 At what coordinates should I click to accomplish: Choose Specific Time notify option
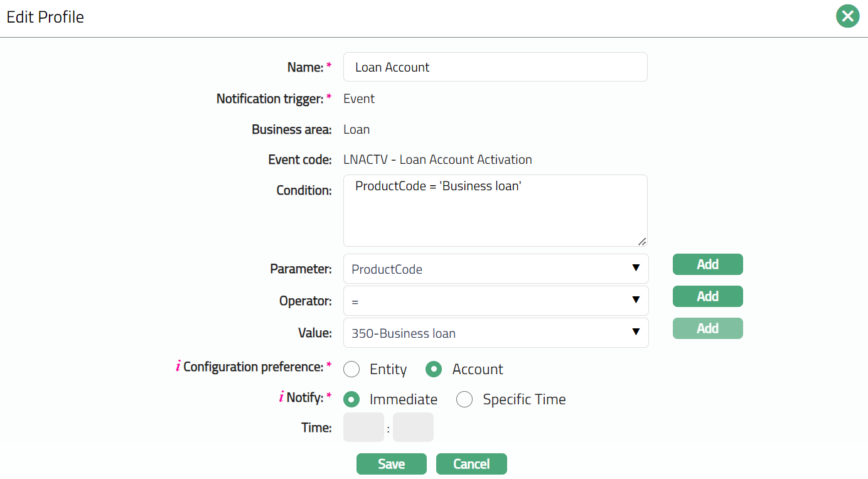coord(464,399)
